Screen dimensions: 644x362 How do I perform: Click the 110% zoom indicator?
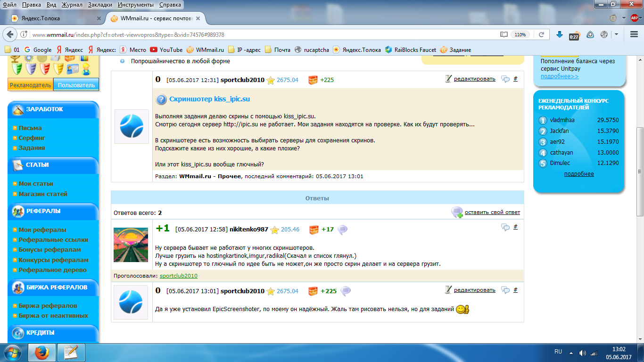(520, 34)
